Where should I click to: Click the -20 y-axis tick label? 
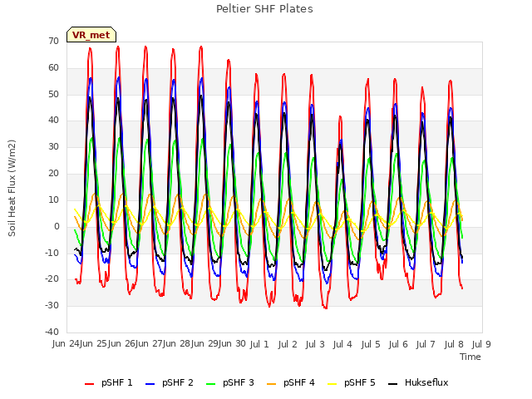click(52, 279)
